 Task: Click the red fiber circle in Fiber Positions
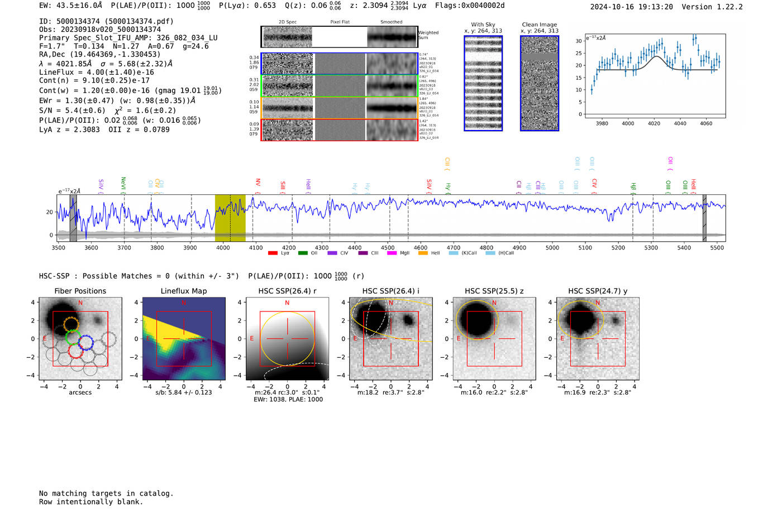pyautogui.click(x=75, y=351)
